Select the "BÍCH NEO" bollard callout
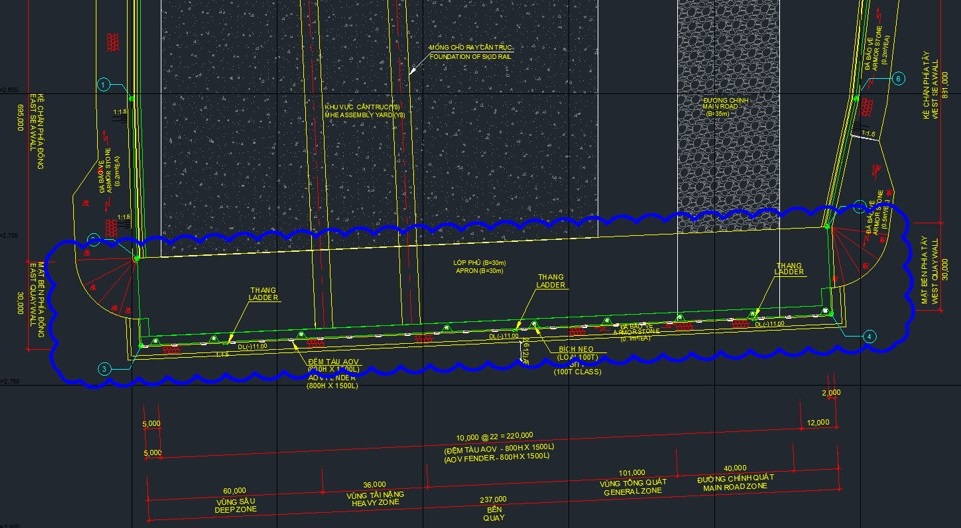Screen dimensions: 961x528 pyautogui.click(x=577, y=349)
